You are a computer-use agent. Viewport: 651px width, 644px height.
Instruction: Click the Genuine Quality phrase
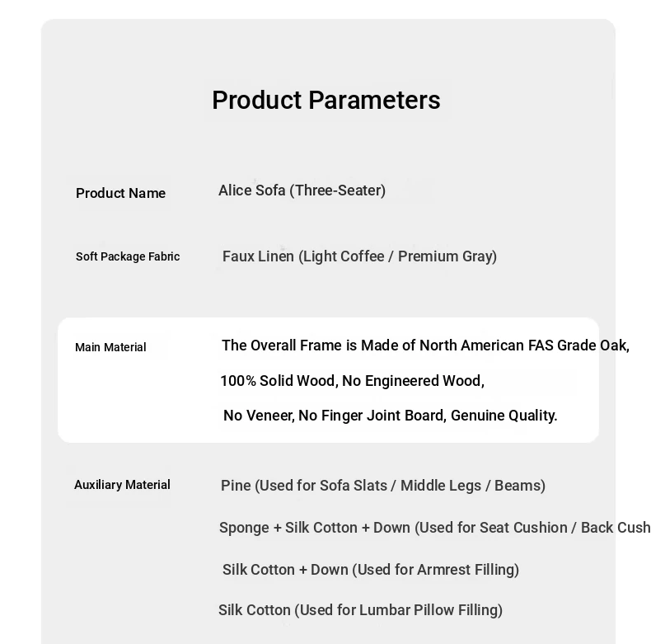504,416
